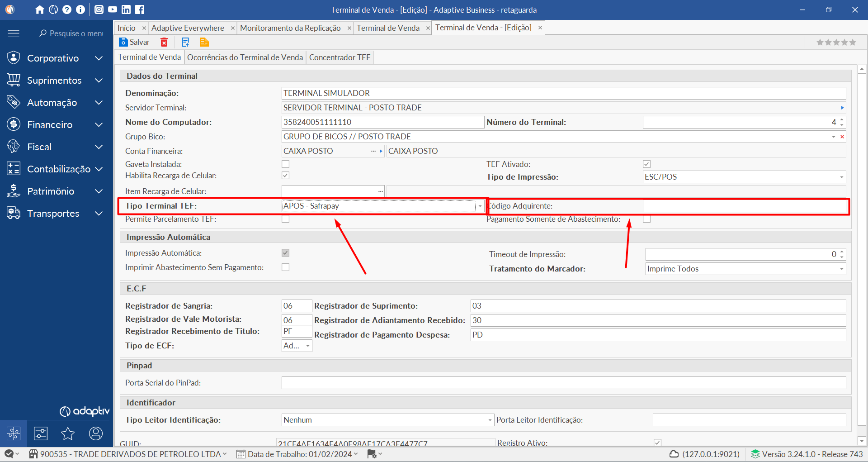
Task: Click the form's vertical scrollbar down arrow
Action: [x=862, y=440]
